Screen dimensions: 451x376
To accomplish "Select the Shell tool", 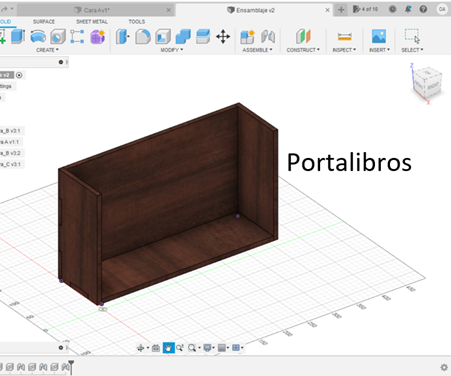I will [x=163, y=36].
